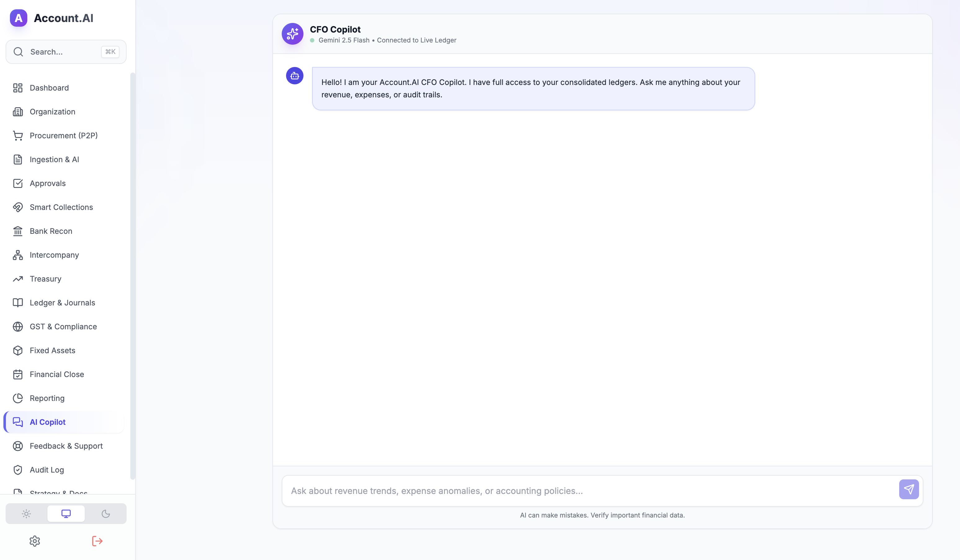Open the Dashboard menu item

[x=49, y=88]
